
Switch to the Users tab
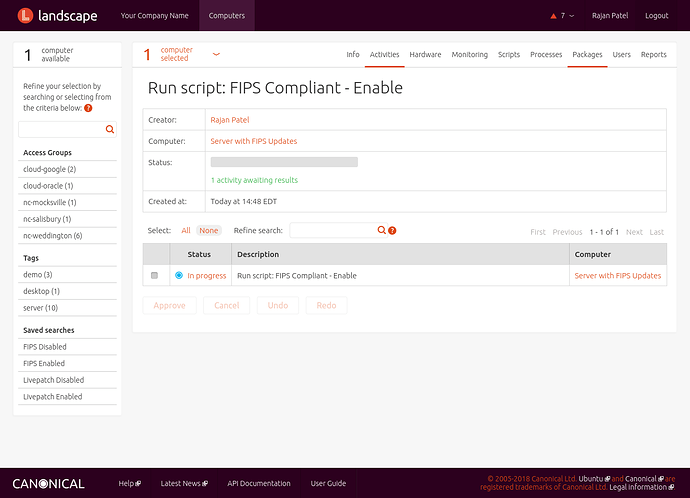point(621,55)
